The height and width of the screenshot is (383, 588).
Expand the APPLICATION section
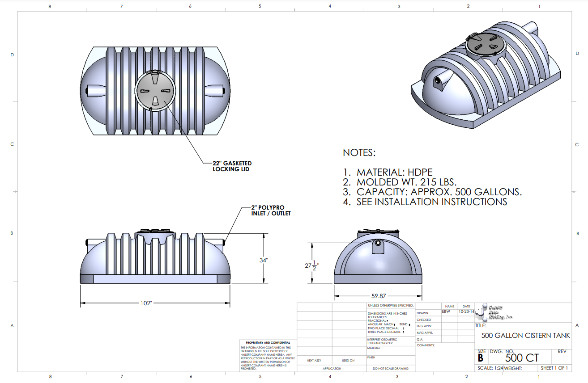coord(331,368)
